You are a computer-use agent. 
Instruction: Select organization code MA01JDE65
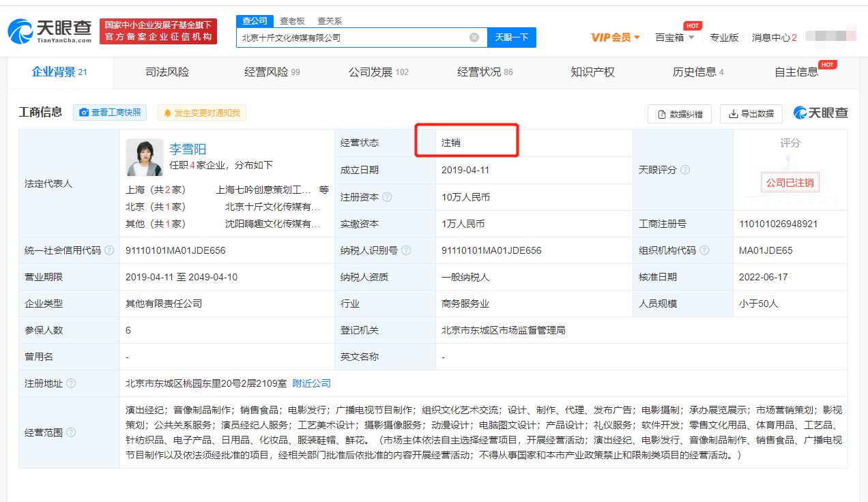coord(766,250)
